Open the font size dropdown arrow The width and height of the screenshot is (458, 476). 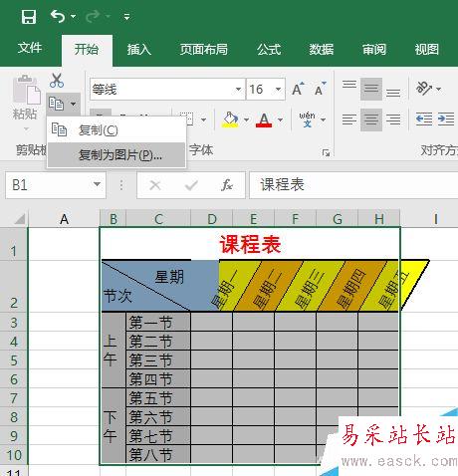tap(279, 90)
